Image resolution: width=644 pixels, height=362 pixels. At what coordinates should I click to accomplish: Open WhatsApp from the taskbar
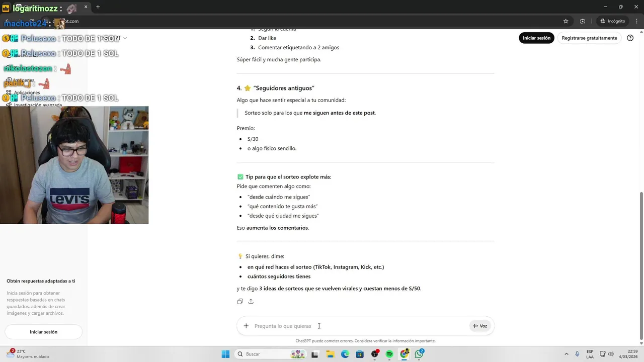[419, 354]
